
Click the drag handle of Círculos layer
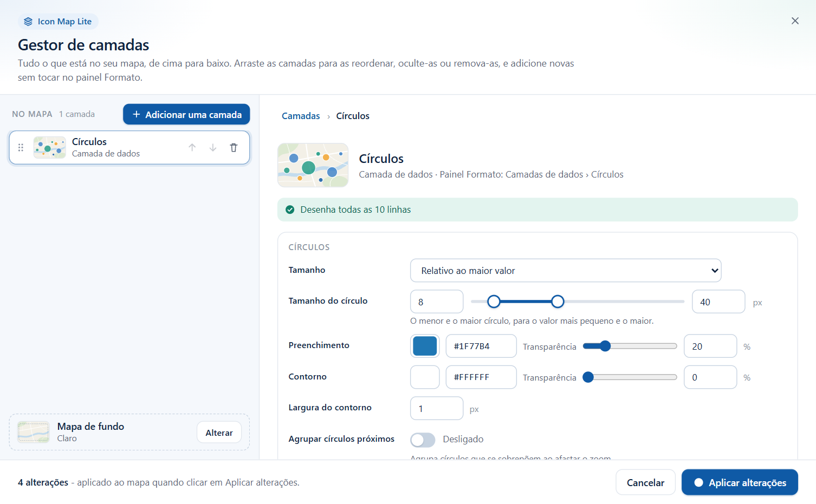tap(21, 147)
